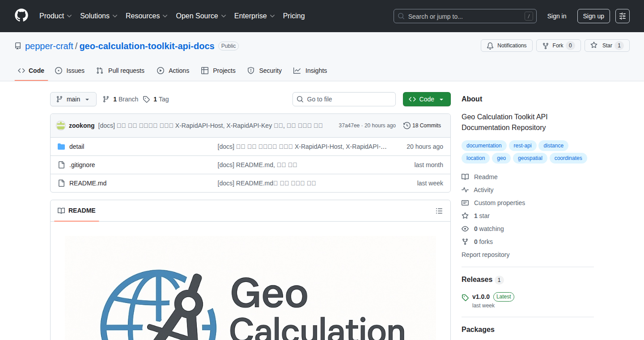Open the Product menu
The width and height of the screenshot is (644, 340).
pos(55,16)
